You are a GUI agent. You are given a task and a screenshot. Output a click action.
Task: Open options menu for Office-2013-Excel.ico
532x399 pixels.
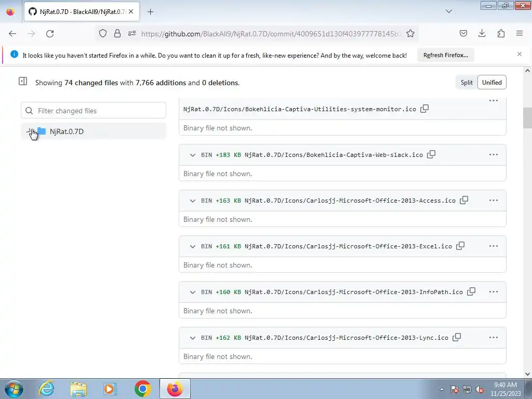point(494,246)
